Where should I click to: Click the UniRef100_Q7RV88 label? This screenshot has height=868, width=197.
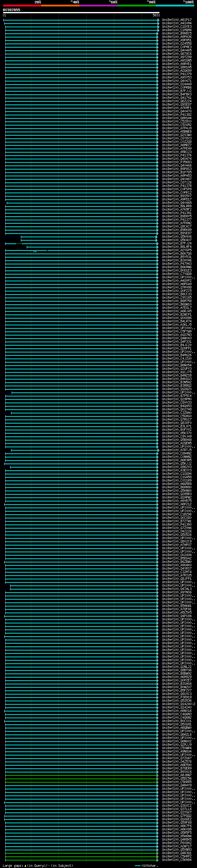click(176, 287)
